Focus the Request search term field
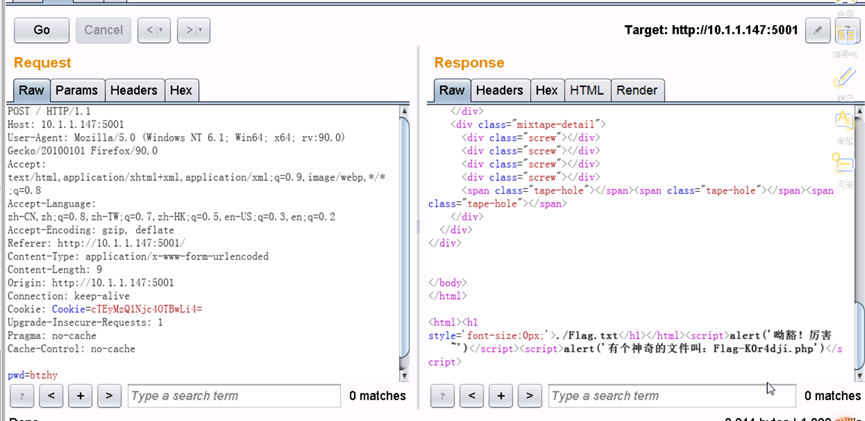 tap(234, 396)
